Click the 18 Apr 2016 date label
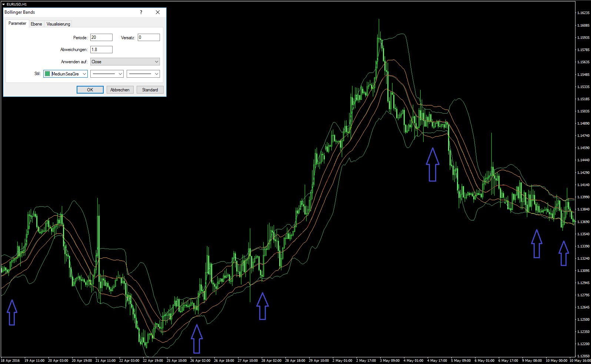The height and width of the screenshot is (364, 591). 10,361
